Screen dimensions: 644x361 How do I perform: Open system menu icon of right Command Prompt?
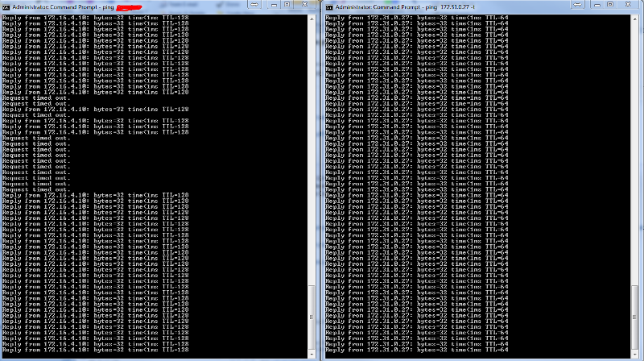[330, 6]
